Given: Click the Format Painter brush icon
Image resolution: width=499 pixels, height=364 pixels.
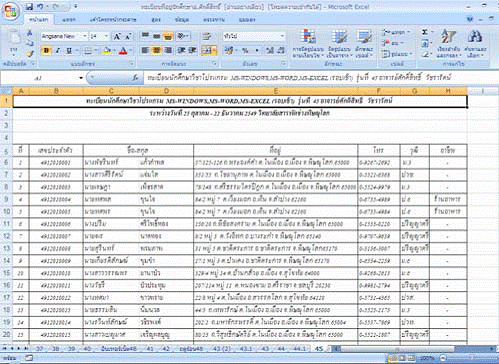Looking at the screenshot, I should 30,53.
